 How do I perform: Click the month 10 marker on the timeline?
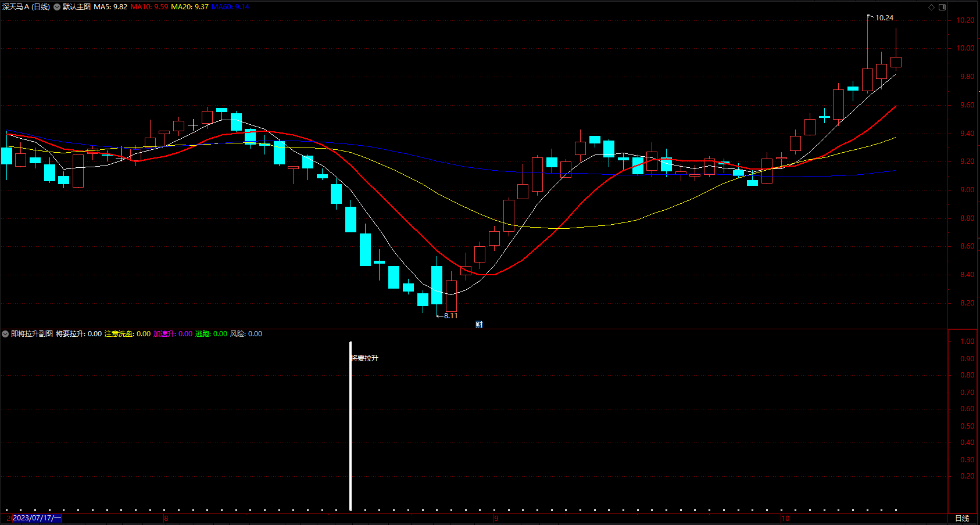coord(785,519)
